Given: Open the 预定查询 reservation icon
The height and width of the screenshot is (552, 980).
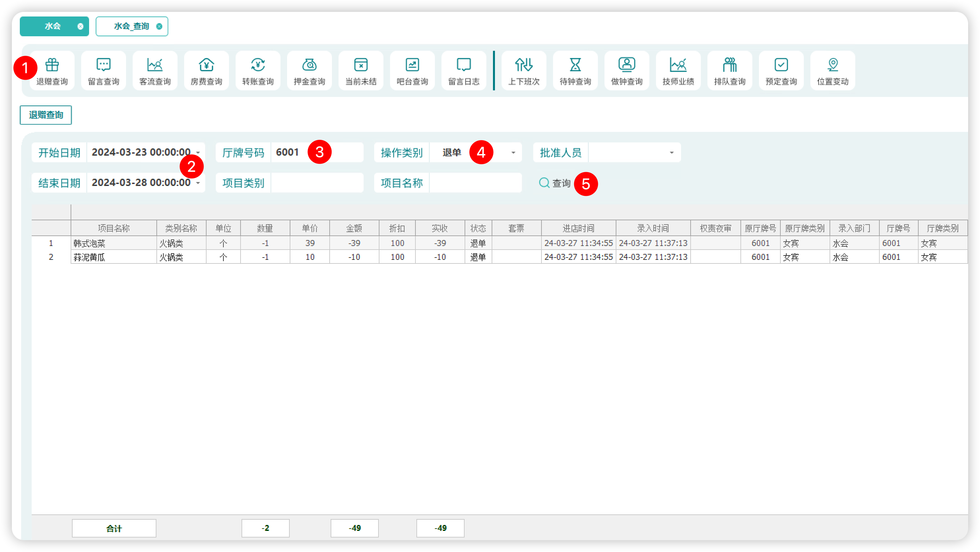Looking at the screenshot, I should pyautogui.click(x=781, y=71).
